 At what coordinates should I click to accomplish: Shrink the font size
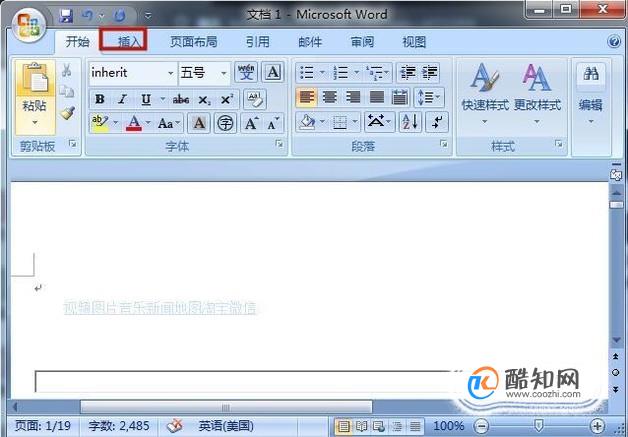(273, 123)
